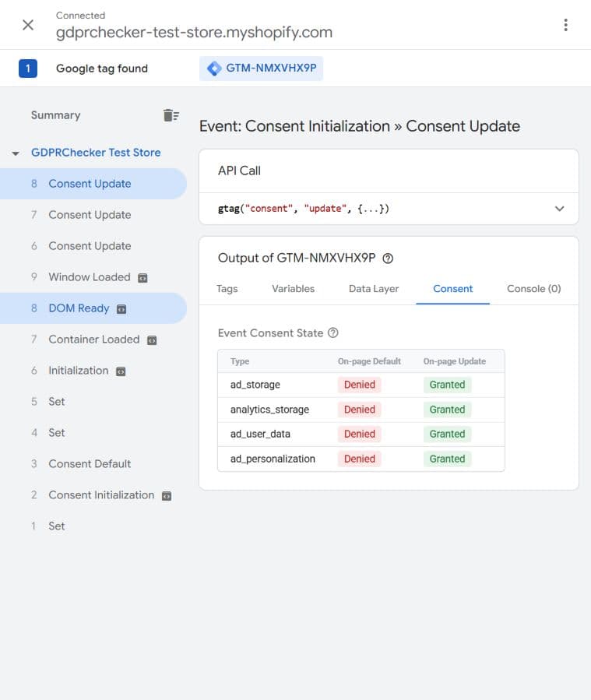Select event 9 Window Loaded
Screen dimensions: 591x700
click(x=93, y=277)
